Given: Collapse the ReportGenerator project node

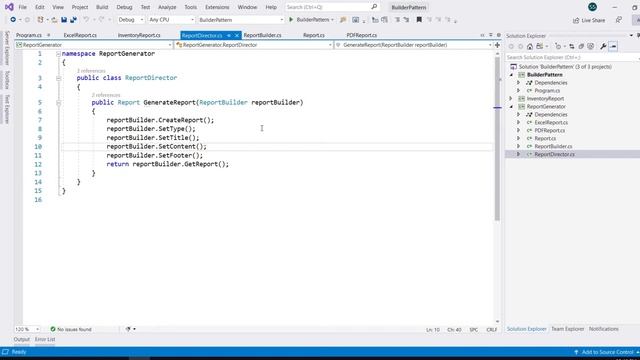Looking at the screenshot, I should (x=511, y=107).
